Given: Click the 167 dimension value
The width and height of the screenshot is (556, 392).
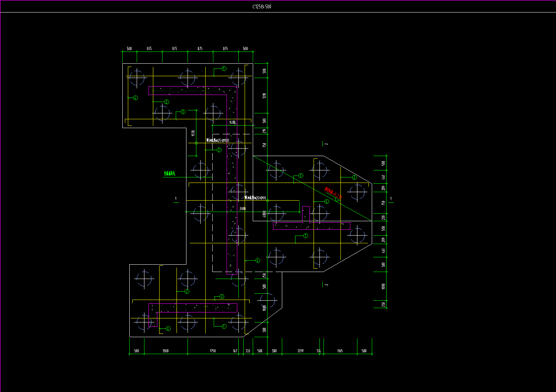Looking at the screenshot, I should (235, 351).
